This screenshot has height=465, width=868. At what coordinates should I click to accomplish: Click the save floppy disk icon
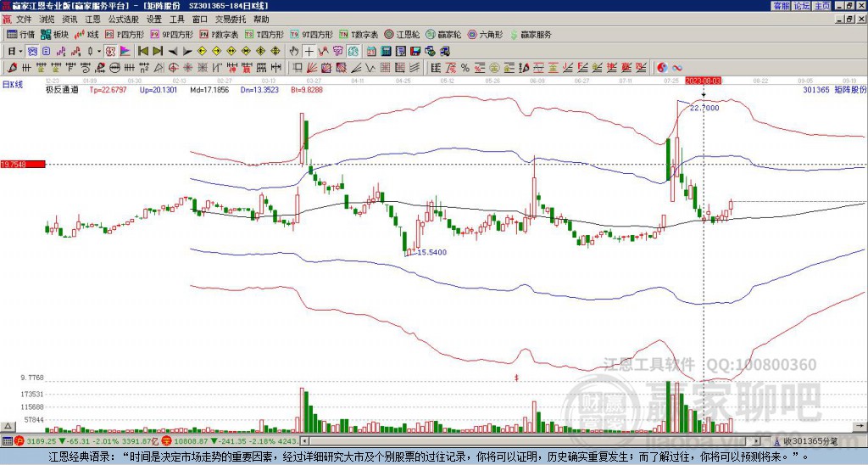click(x=415, y=51)
